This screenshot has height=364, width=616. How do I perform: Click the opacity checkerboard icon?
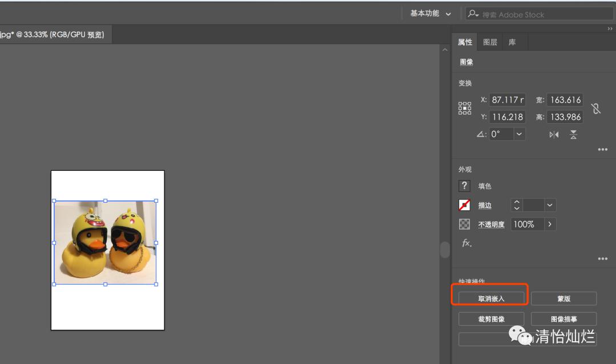click(x=464, y=224)
